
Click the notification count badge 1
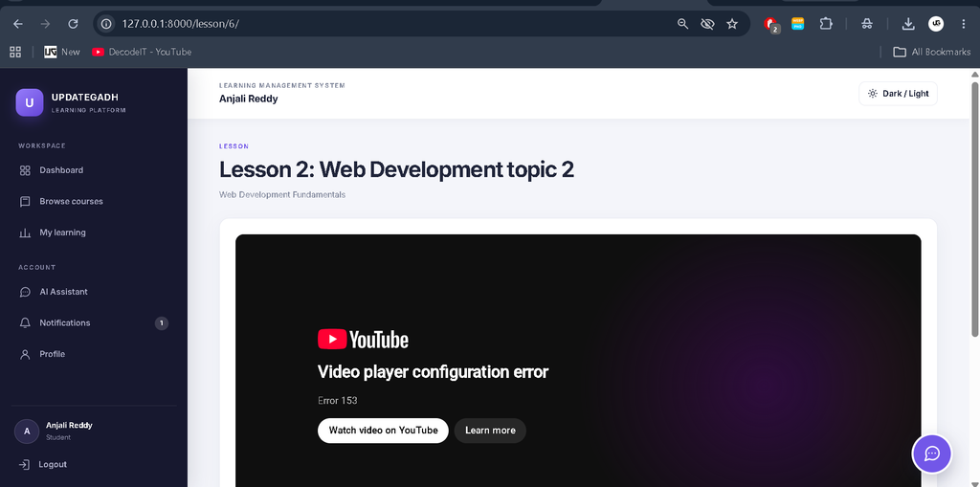click(x=161, y=323)
